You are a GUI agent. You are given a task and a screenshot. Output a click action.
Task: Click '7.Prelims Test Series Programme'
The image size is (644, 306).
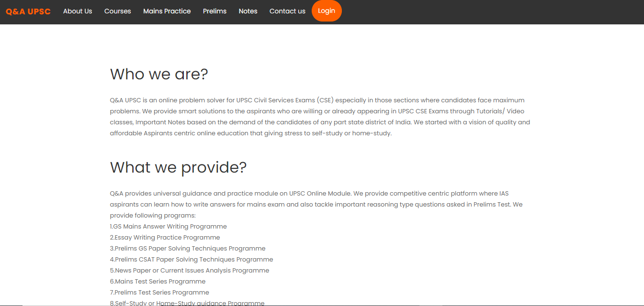click(159, 293)
